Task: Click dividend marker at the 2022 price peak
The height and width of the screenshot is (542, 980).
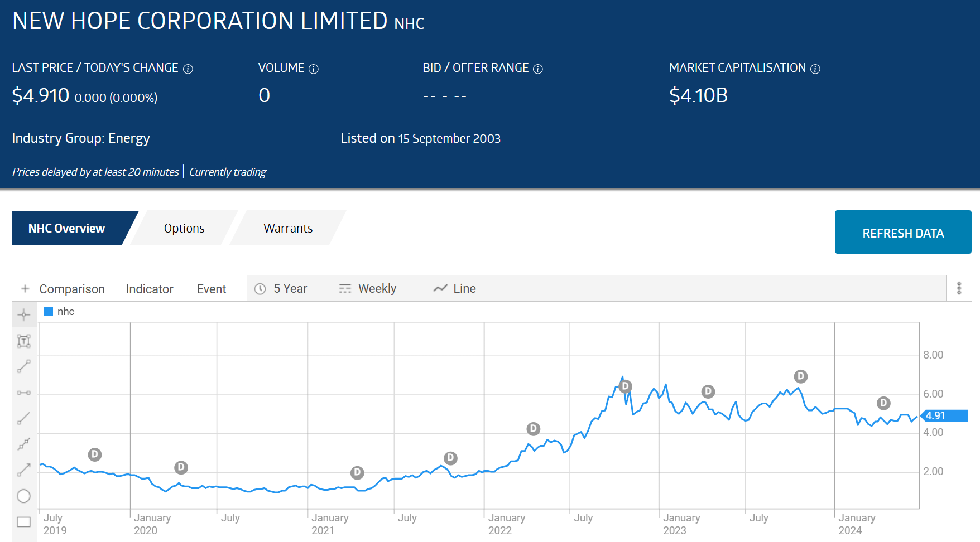Action: (625, 386)
